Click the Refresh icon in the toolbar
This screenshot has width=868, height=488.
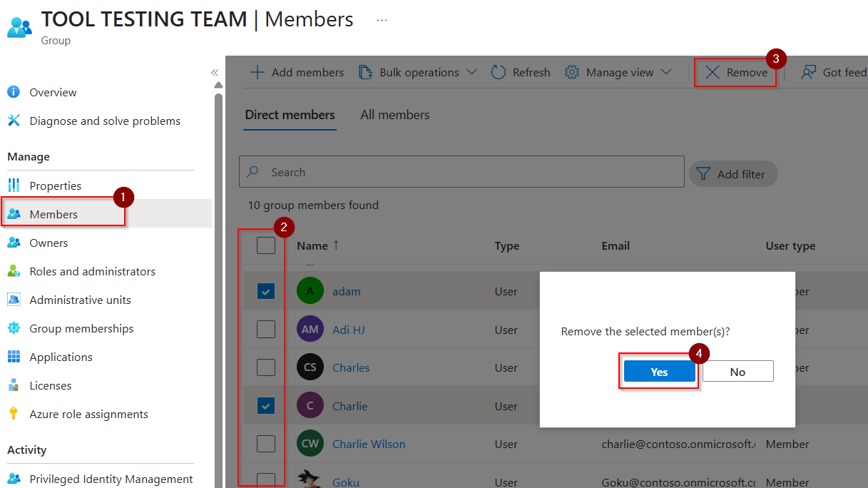click(x=498, y=71)
